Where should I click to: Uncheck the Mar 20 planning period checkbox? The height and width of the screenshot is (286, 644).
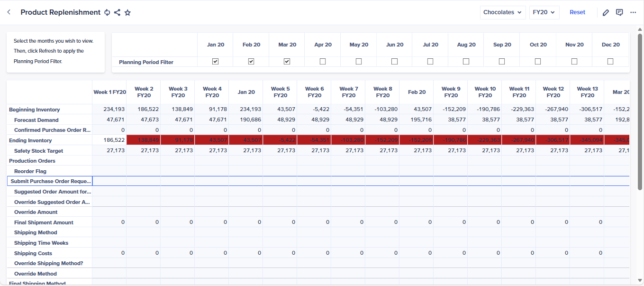(x=287, y=62)
